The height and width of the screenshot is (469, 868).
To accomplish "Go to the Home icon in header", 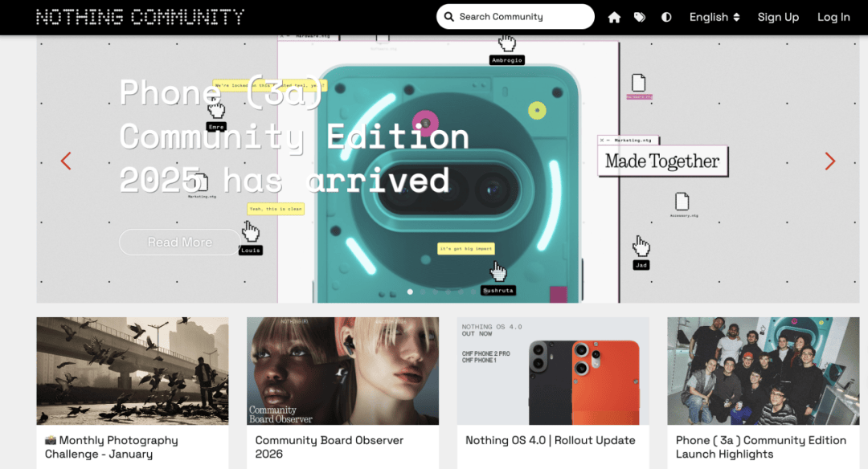I will pyautogui.click(x=614, y=17).
